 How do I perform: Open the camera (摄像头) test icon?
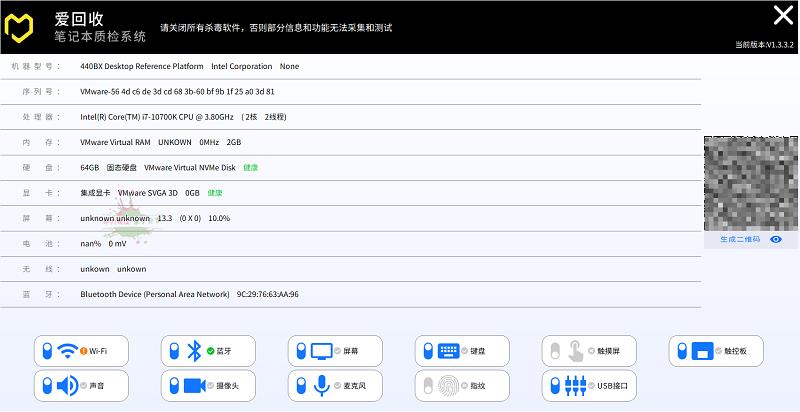194,385
